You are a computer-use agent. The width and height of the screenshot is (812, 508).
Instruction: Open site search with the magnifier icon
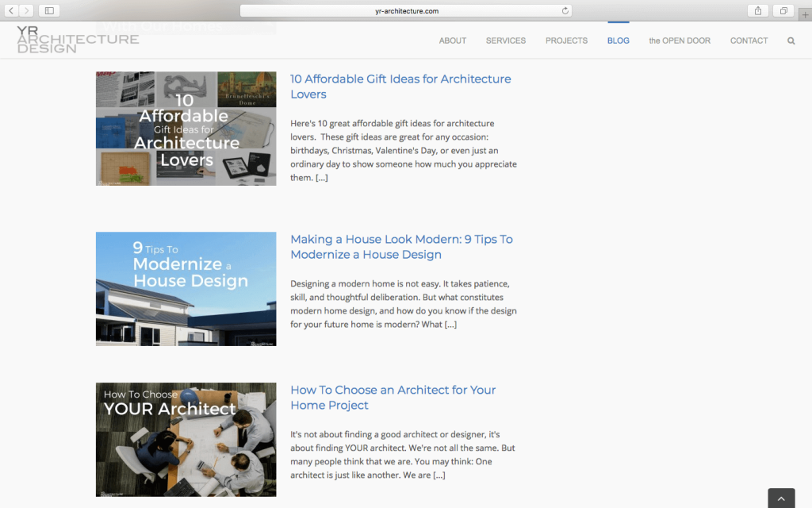[791, 40]
